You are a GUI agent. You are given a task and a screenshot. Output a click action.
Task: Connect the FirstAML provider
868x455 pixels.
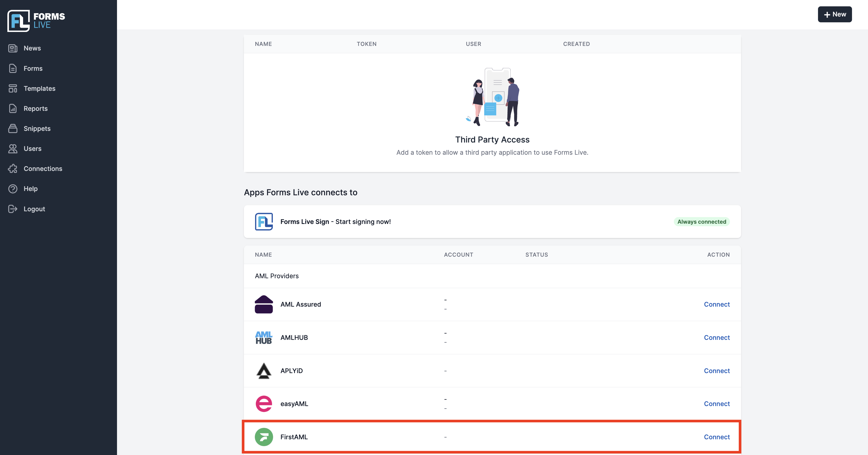tap(717, 437)
